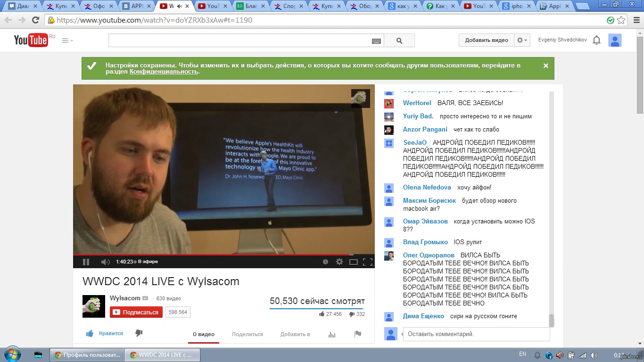
Task: Click the Оставить комментарий comment field
Action: click(x=476, y=334)
